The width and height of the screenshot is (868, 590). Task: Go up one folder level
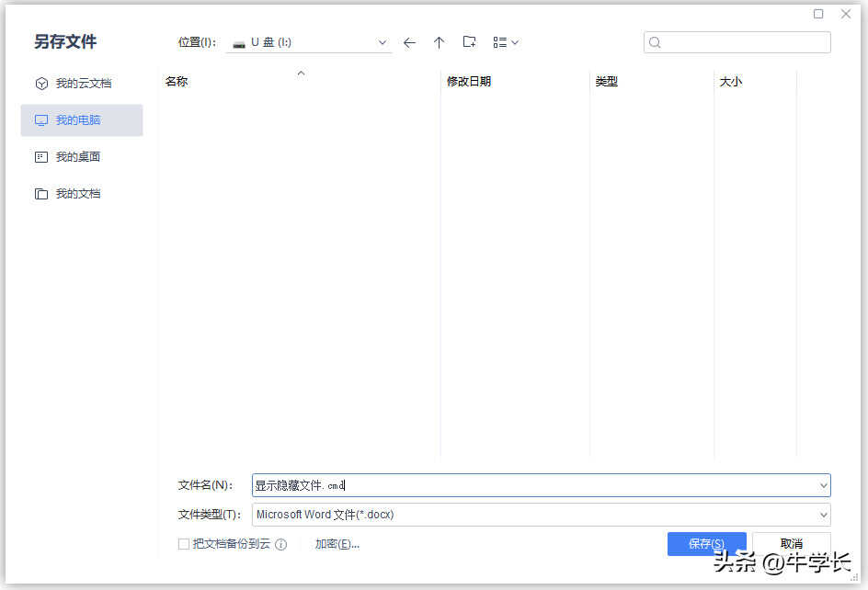click(x=439, y=42)
